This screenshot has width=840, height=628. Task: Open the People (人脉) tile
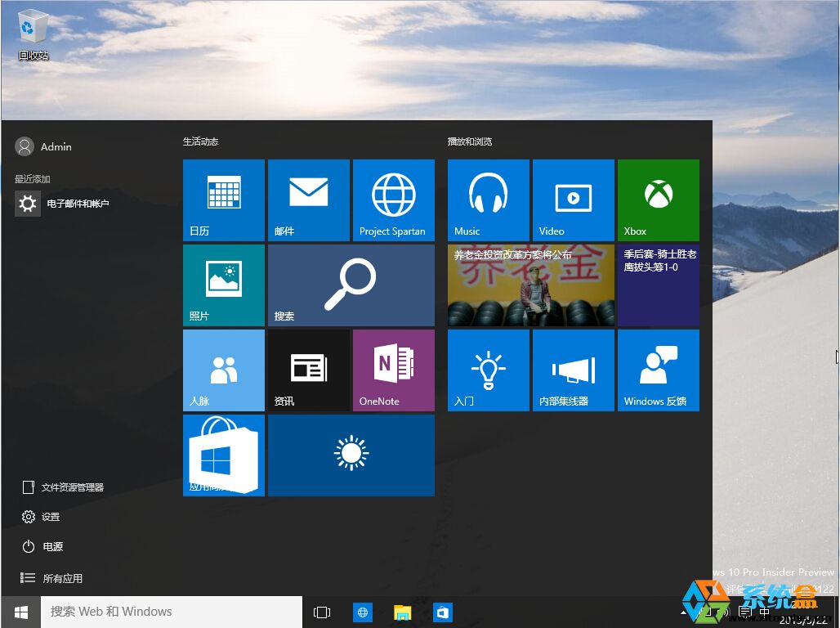click(x=223, y=370)
